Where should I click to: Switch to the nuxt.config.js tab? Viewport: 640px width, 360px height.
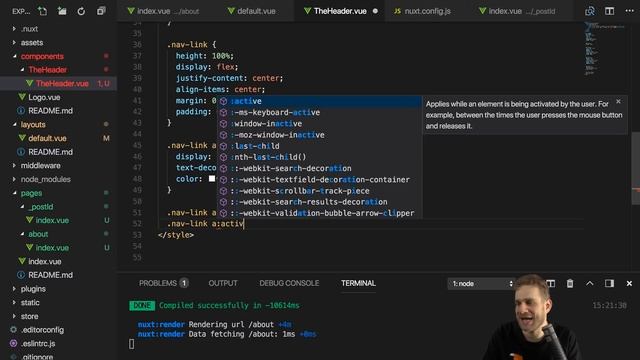[x=422, y=11]
